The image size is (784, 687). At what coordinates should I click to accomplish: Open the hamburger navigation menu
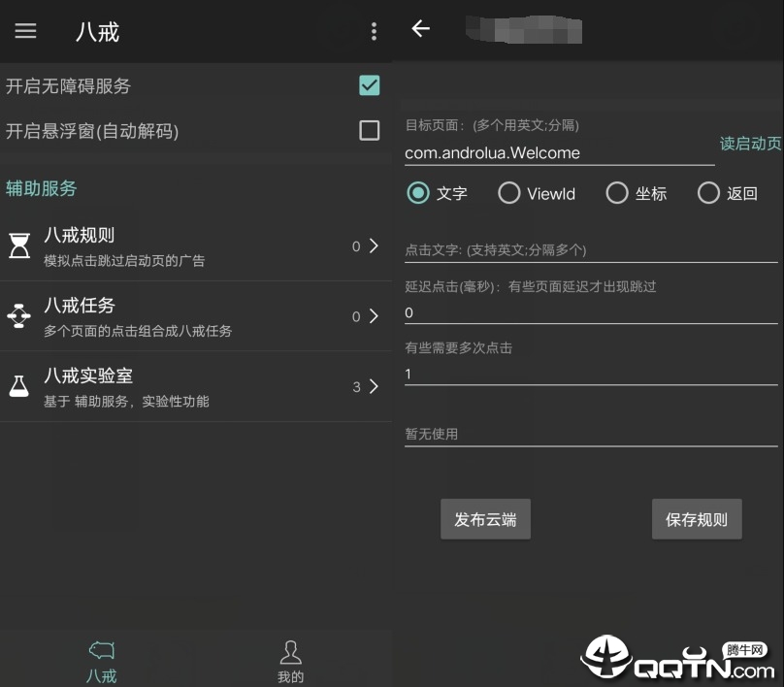[25, 31]
